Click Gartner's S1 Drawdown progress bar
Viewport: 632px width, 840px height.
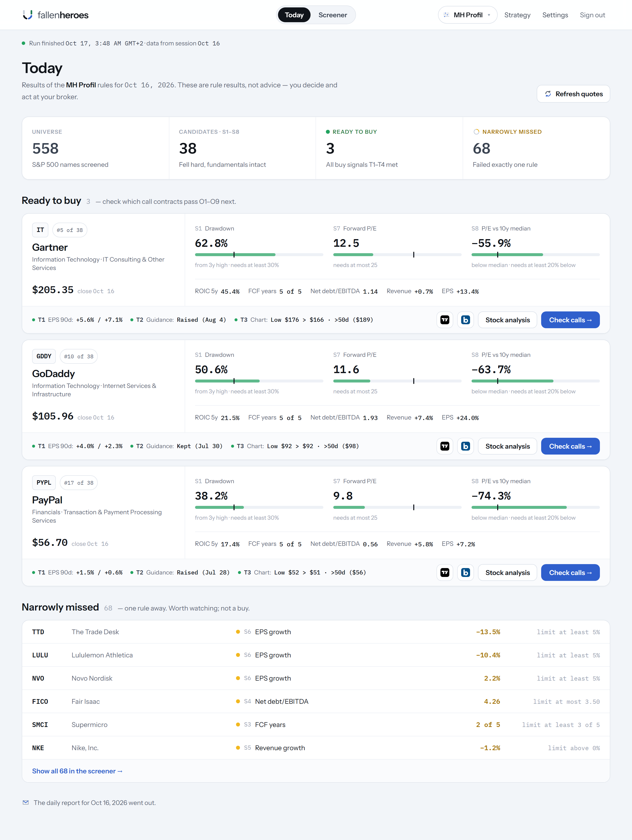(259, 254)
